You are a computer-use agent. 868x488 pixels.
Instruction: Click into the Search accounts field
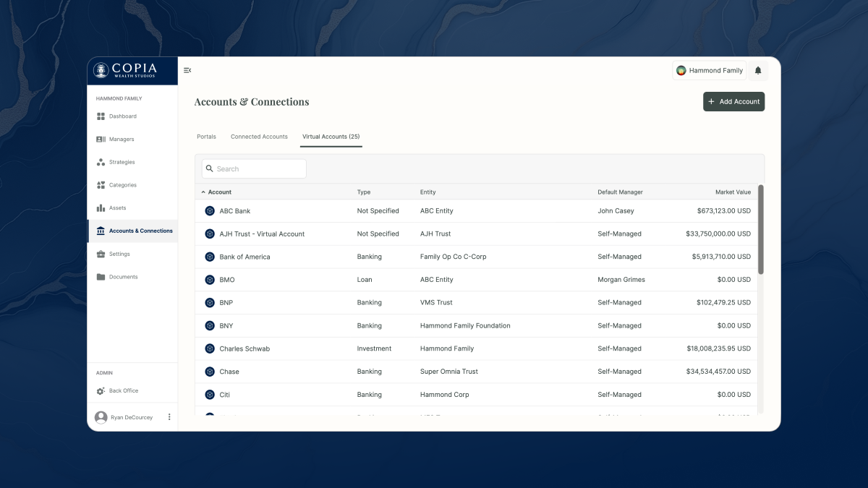pos(255,169)
